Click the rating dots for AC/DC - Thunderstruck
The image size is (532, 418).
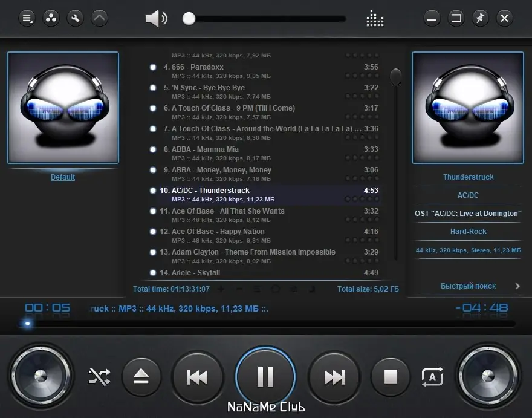(362, 199)
